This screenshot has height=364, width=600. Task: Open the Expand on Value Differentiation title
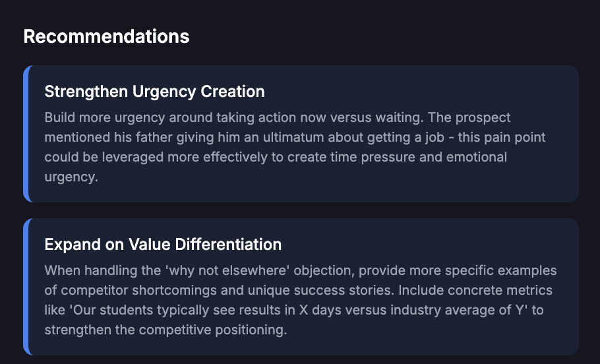click(163, 245)
